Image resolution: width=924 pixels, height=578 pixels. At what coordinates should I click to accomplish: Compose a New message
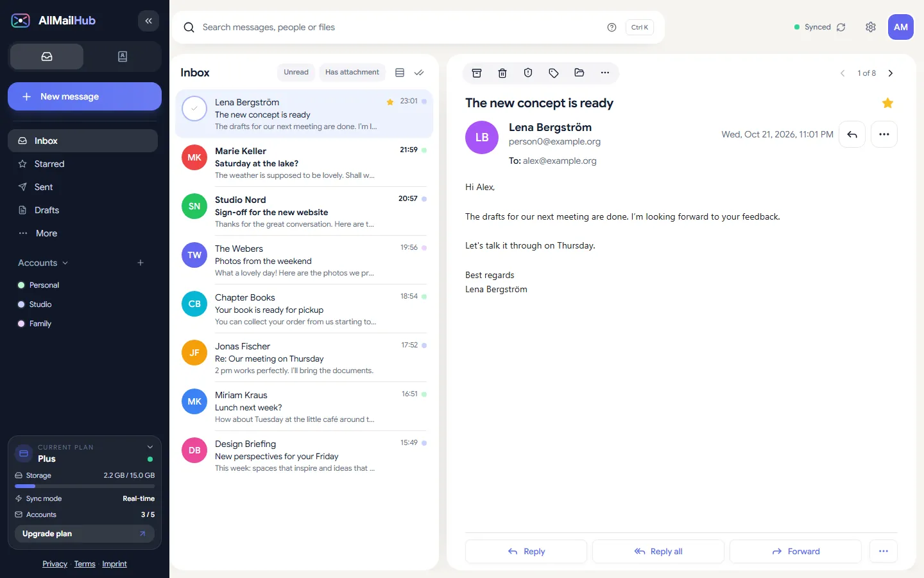click(x=85, y=96)
